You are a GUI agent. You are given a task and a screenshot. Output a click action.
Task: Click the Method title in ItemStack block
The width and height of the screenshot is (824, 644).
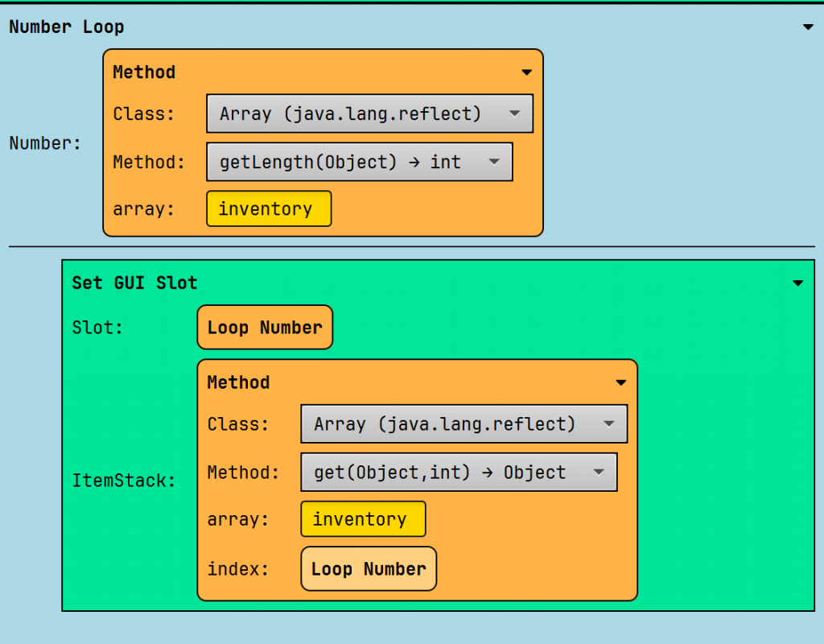coord(238,383)
